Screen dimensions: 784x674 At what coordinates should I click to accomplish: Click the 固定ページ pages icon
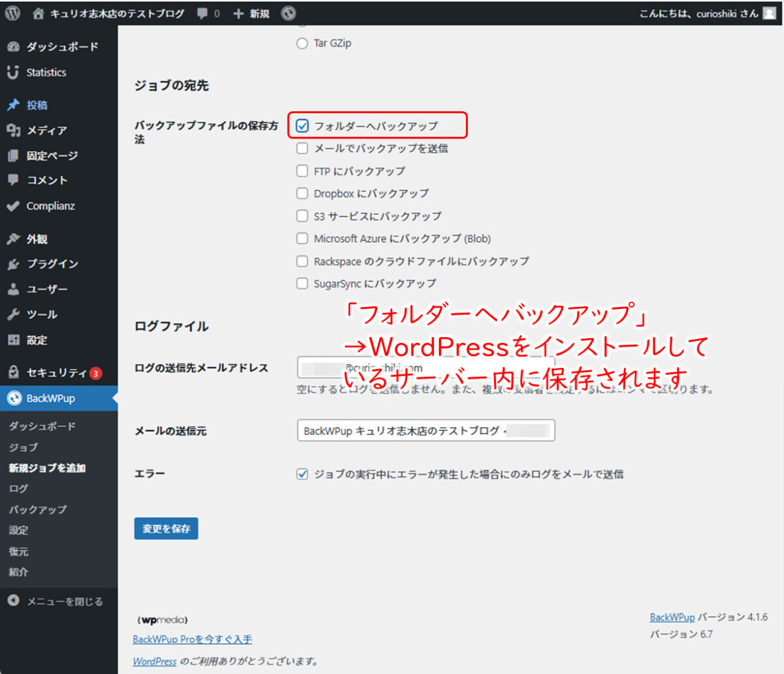[13, 155]
